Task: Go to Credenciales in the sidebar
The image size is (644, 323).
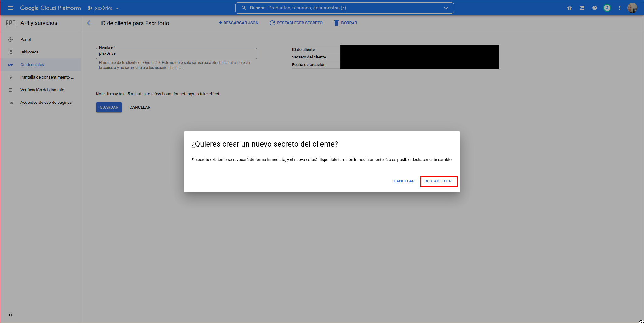Action: tap(32, 64)
